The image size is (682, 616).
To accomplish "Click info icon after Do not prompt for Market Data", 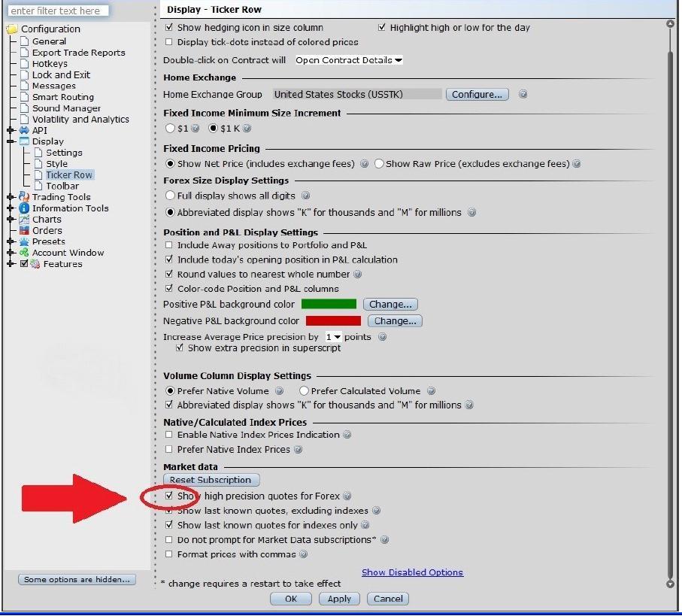I will [384, 540].
